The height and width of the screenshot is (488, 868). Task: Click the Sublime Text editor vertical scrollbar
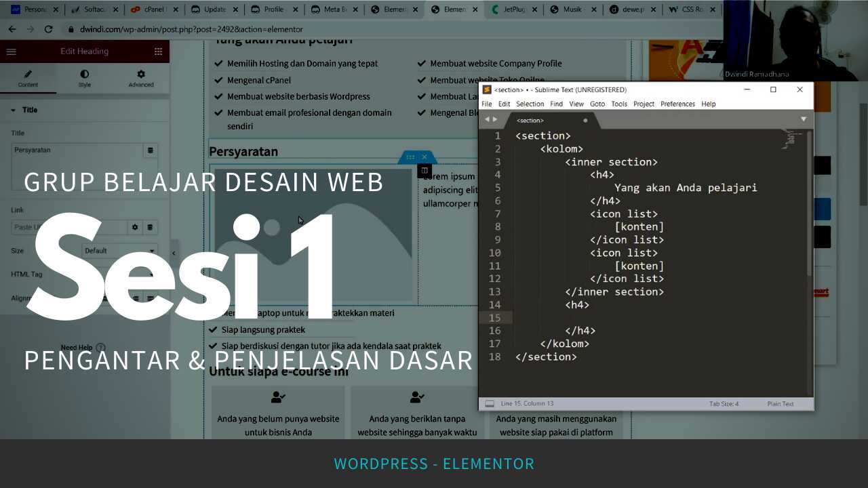810,203
